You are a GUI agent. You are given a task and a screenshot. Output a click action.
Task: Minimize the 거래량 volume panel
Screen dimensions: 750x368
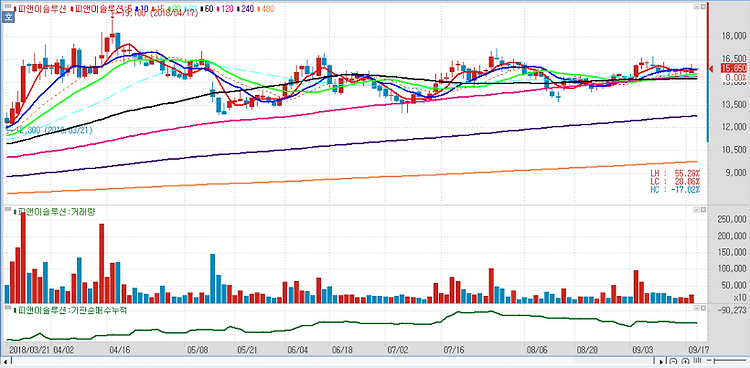coord(696,210)
